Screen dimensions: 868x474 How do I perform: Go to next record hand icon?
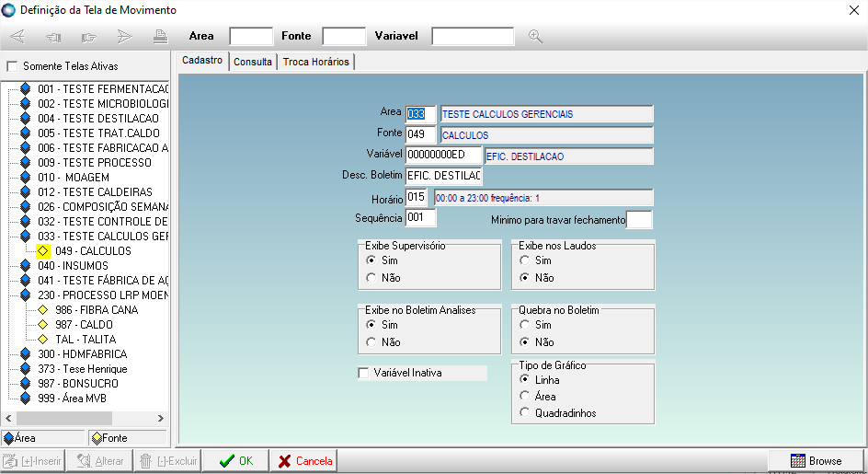coord(88,37)
